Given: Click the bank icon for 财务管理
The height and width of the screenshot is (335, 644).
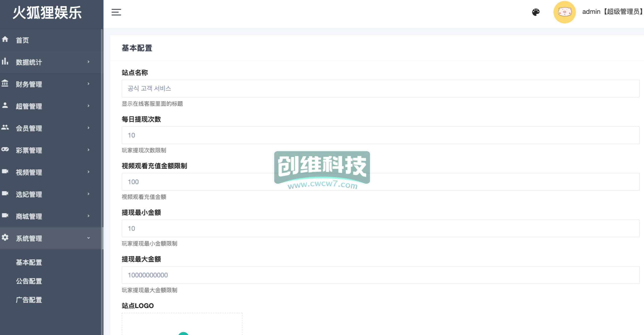Looking at the screenshot, I should (5, 83).
